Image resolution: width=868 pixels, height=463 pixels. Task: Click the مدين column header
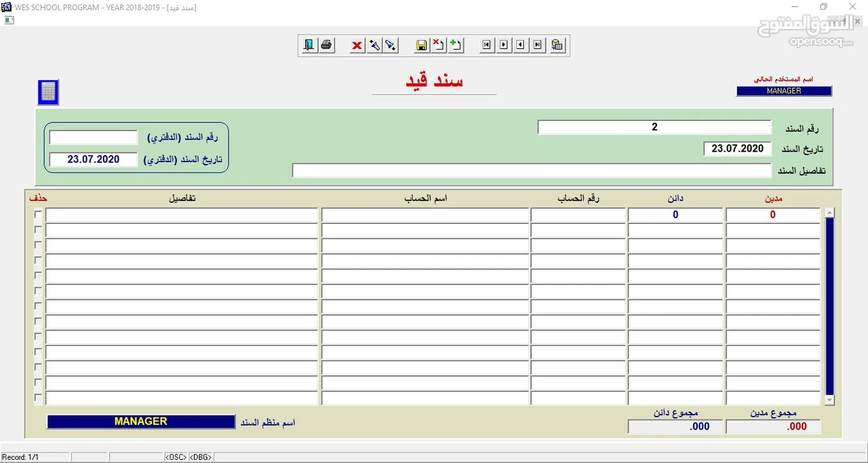(773, 198)
